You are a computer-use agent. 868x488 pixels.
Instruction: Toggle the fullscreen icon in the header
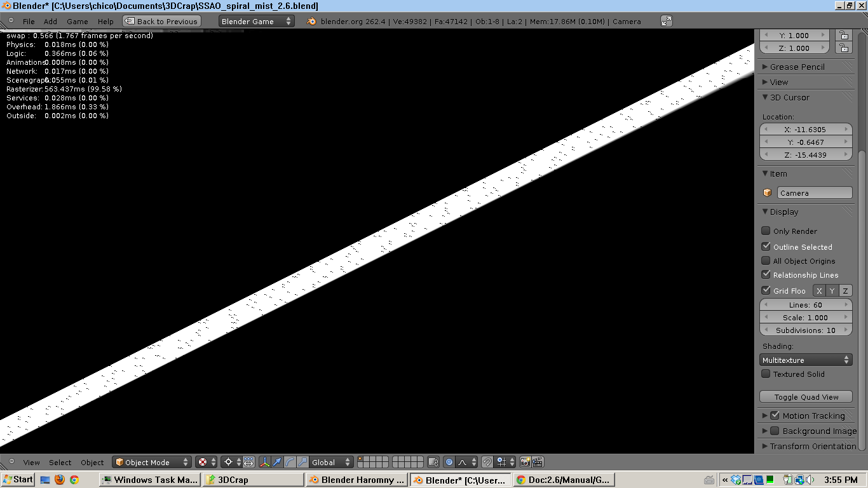tap(666, 21)
